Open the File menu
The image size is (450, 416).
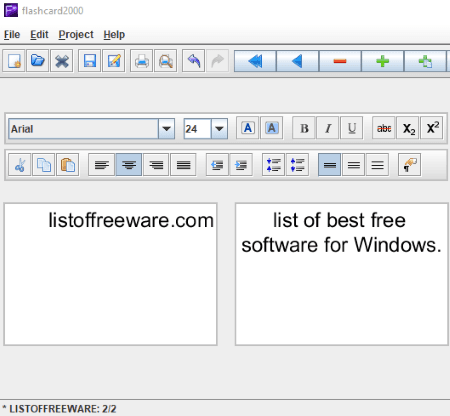point(12,34)
